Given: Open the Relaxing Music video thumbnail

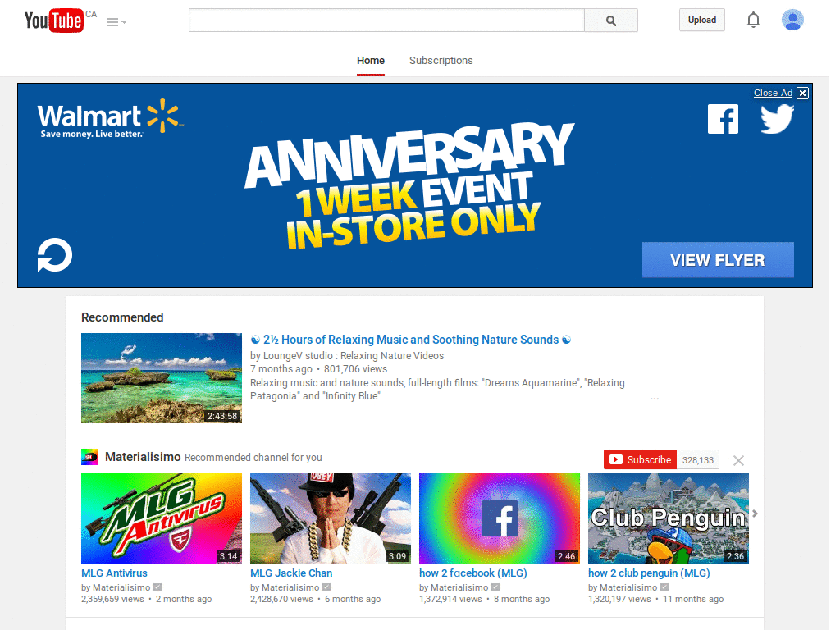Looking at the screenshot, I should pyautogui.click(x=162, y=378).
